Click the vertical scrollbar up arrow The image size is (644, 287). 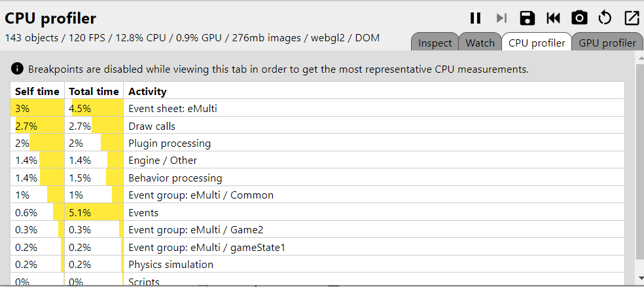point(639,59)
